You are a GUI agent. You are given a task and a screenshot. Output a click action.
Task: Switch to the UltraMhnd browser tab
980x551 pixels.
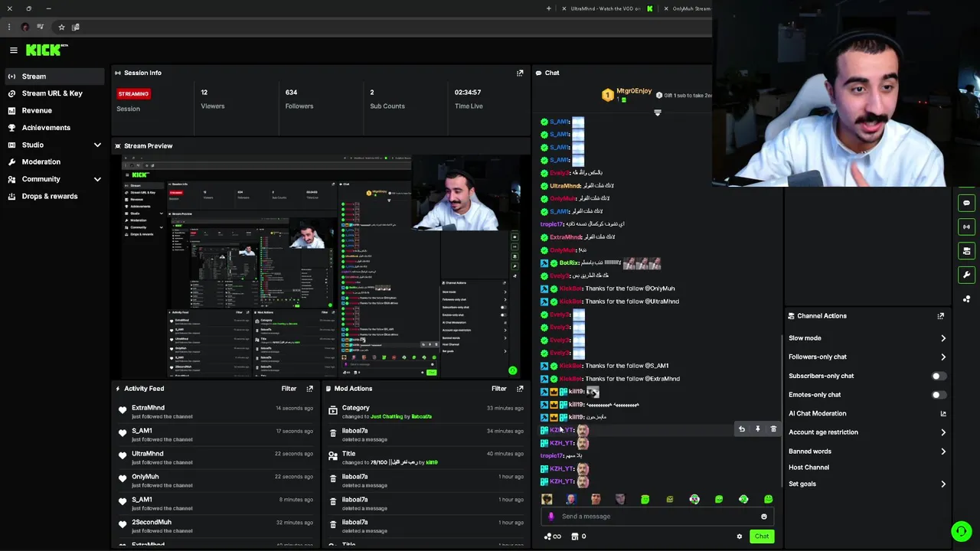605,8
